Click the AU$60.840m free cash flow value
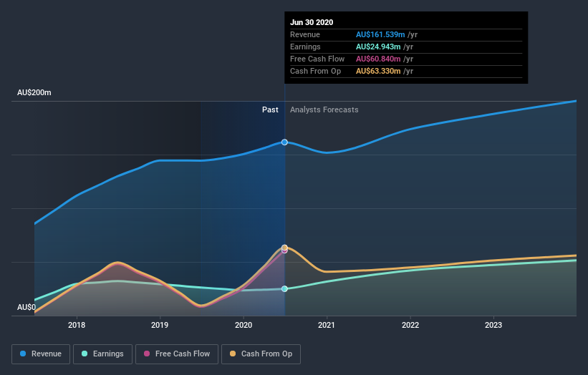588x375 pixels. [x=378, y=59]
